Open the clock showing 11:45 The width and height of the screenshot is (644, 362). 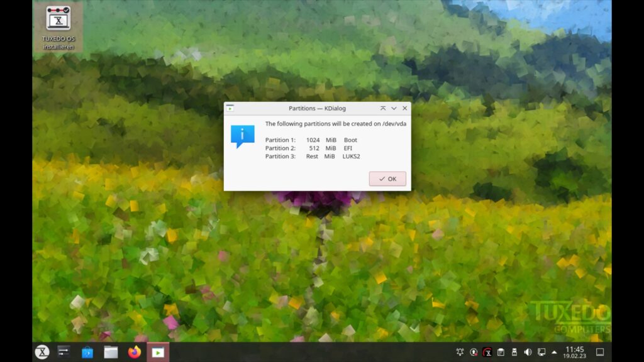[x=575, y=352]
